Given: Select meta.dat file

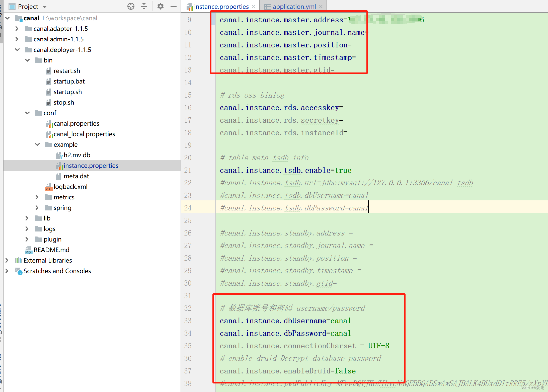Looking at the screenshot, I should tap(76, 176).
